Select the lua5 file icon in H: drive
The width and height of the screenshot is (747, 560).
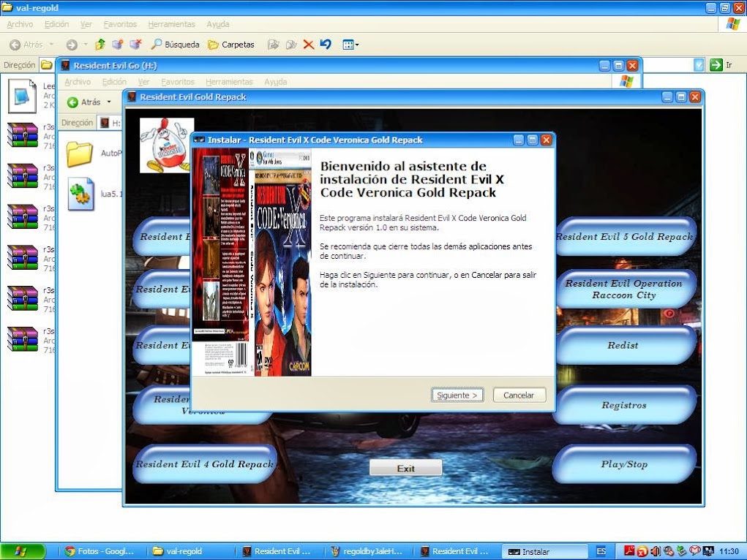pyautogui.click(x=81, y=194)
